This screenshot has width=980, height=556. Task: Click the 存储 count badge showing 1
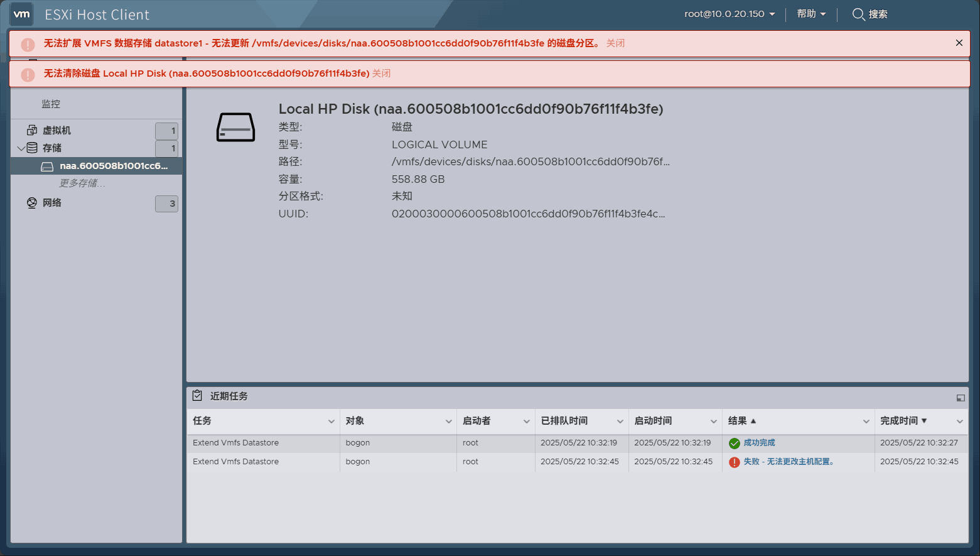pyautogui.click(x=166, y=148)
